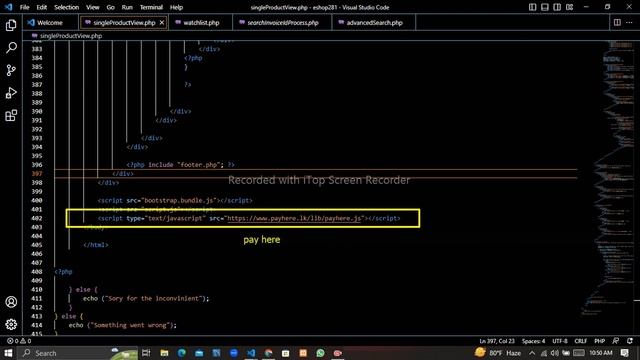Open the Windows Start menu
Viewport: 640px width, 360px height.
tap(8, 353)
